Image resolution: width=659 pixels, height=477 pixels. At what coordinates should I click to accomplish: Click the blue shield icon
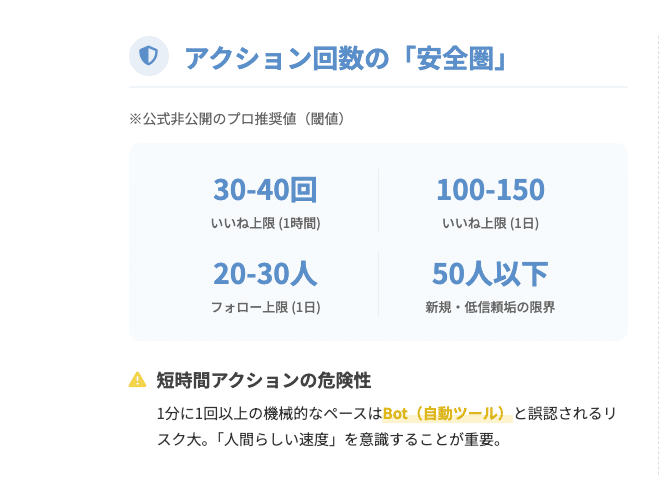pyautogui.click(x=149, y=56)
